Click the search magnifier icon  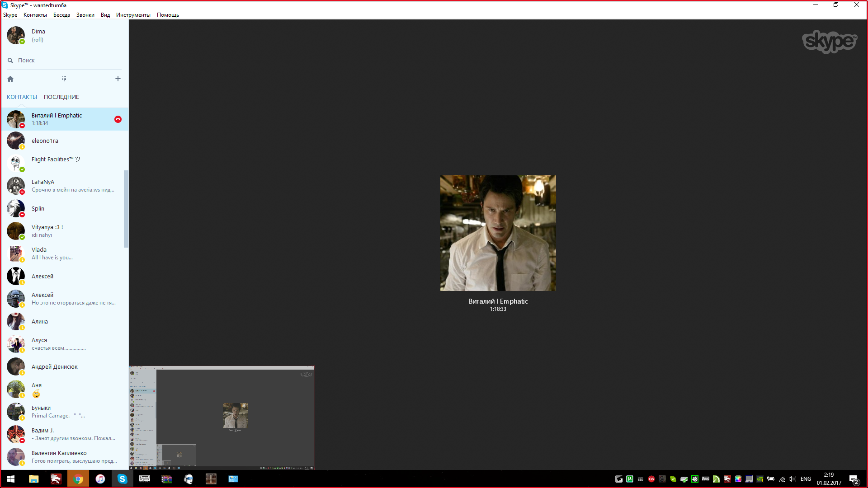[x=10, y=61]
